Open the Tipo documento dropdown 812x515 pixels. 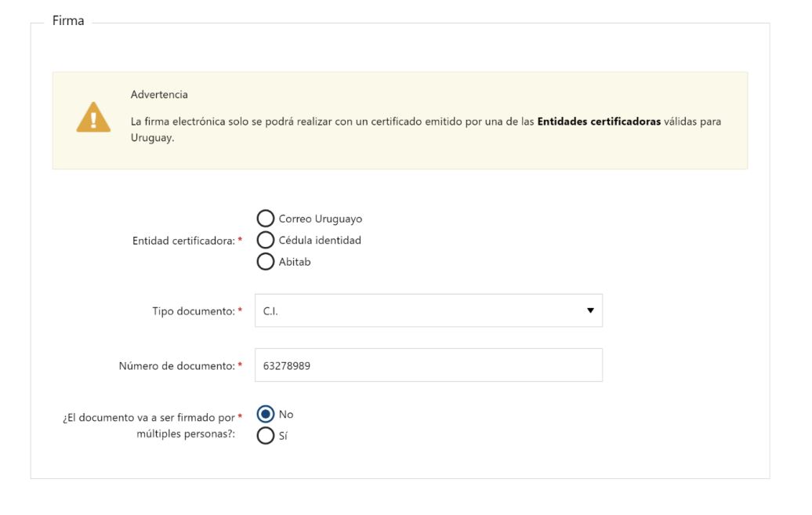point(428,311)
